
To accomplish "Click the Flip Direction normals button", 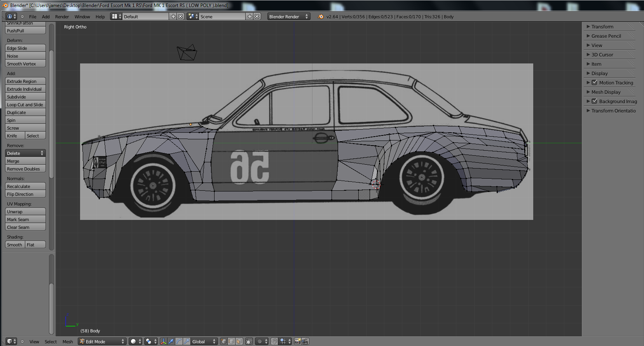I will click(x=25, y=194).
